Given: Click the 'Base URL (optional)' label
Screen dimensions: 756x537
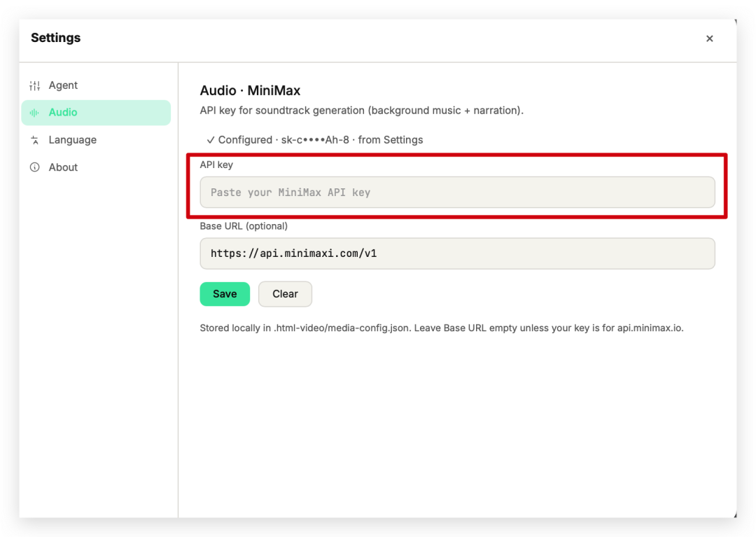Looking at the screenshot, I should [x=244, y=226].
